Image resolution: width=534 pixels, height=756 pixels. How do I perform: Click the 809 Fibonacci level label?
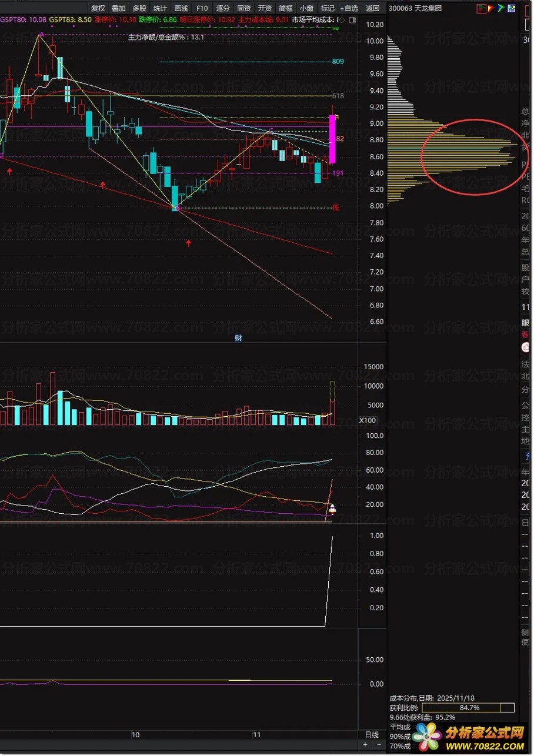tap(338, 62)
